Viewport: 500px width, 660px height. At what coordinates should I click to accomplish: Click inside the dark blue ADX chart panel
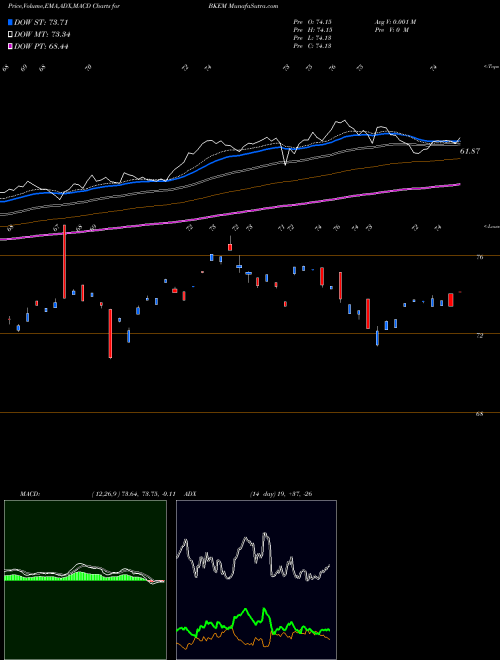click(x=256, y=580)
